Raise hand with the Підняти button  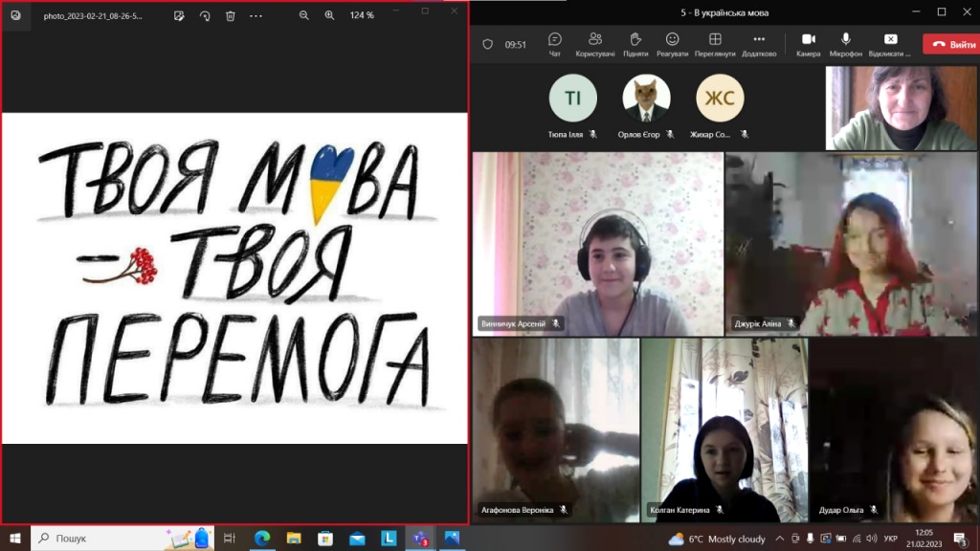point(635,43)
